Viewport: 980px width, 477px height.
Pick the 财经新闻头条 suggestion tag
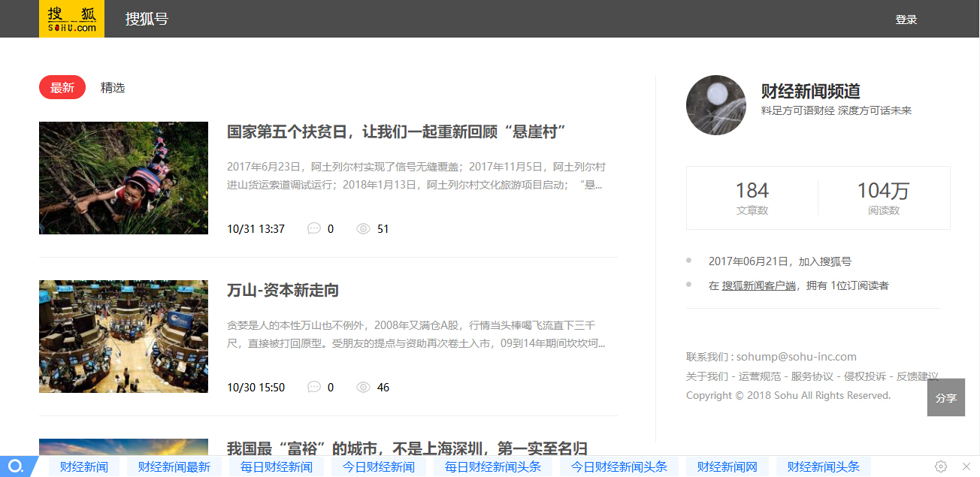click(x=824, y=466)
